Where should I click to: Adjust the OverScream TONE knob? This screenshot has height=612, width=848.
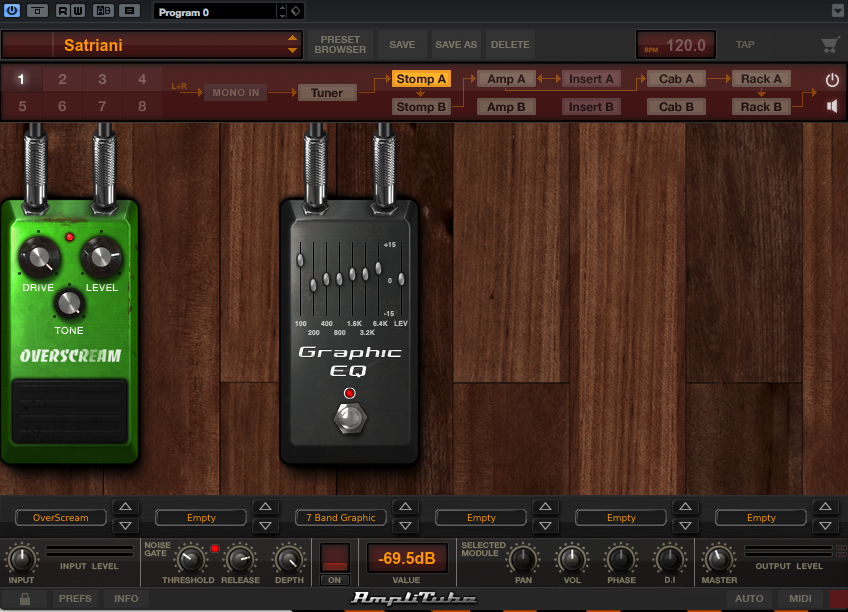pos(69,303)
